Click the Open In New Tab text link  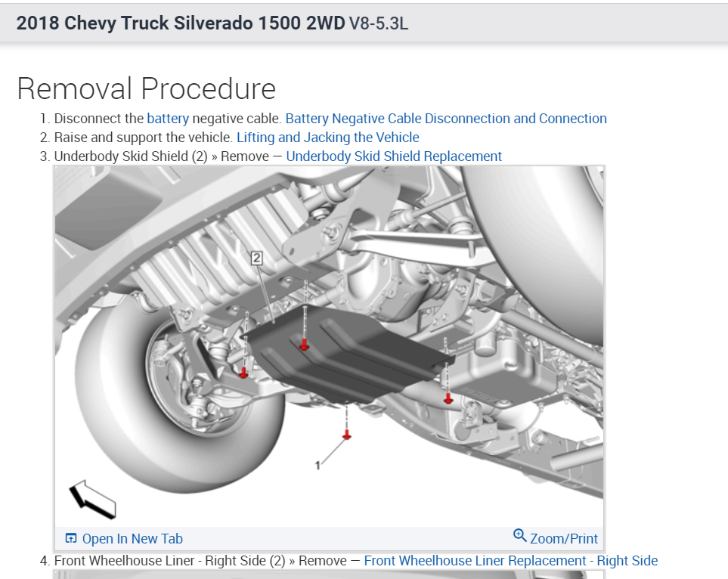(132, 539)
